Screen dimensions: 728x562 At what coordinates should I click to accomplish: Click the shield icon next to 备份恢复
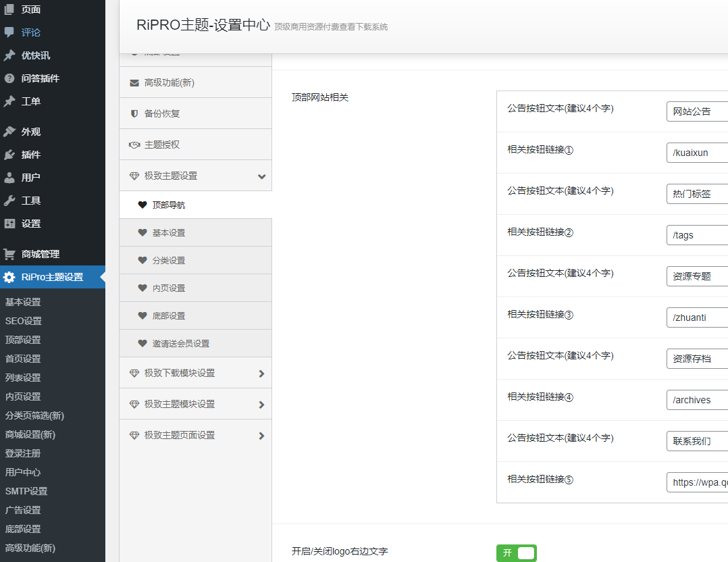point(134,113)
